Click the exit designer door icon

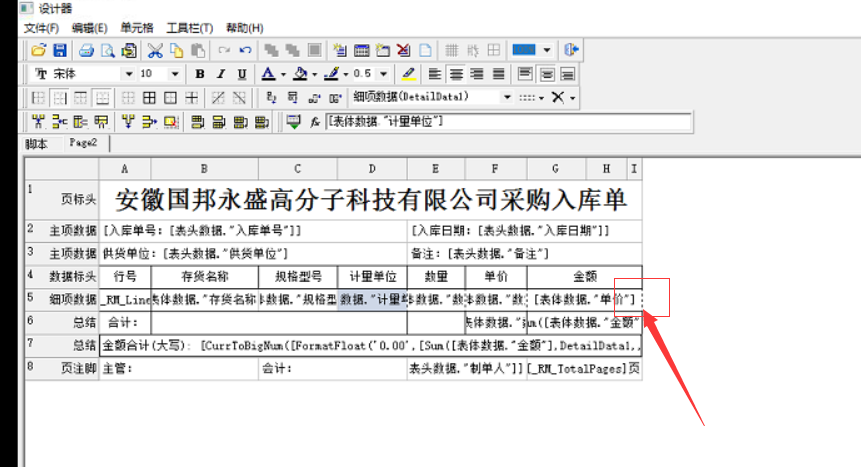pos(571,50)
